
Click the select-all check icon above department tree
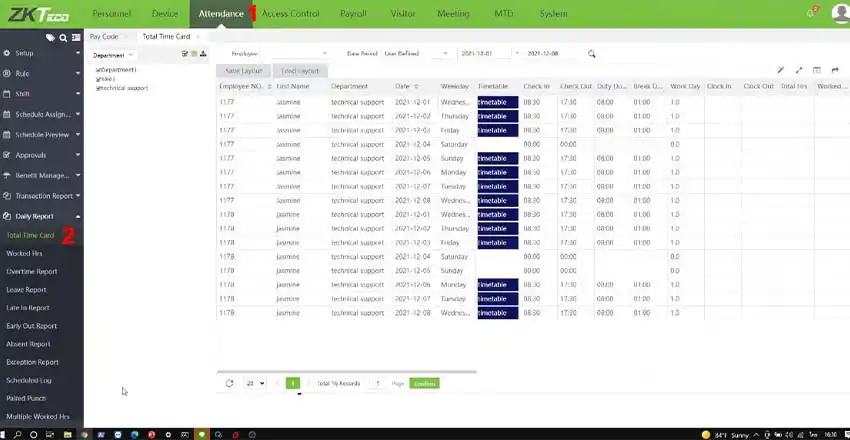[x=185, y=54]
